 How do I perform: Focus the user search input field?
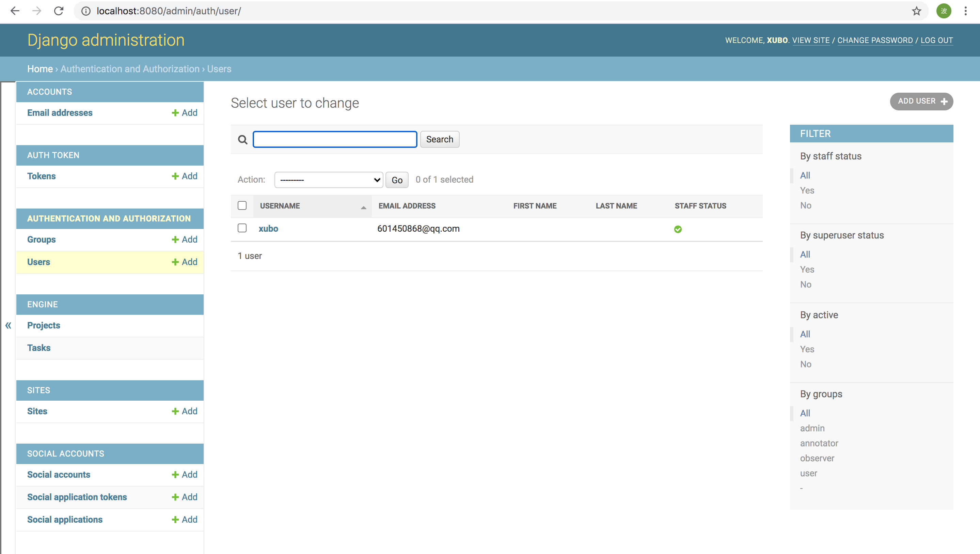point(335,139)
